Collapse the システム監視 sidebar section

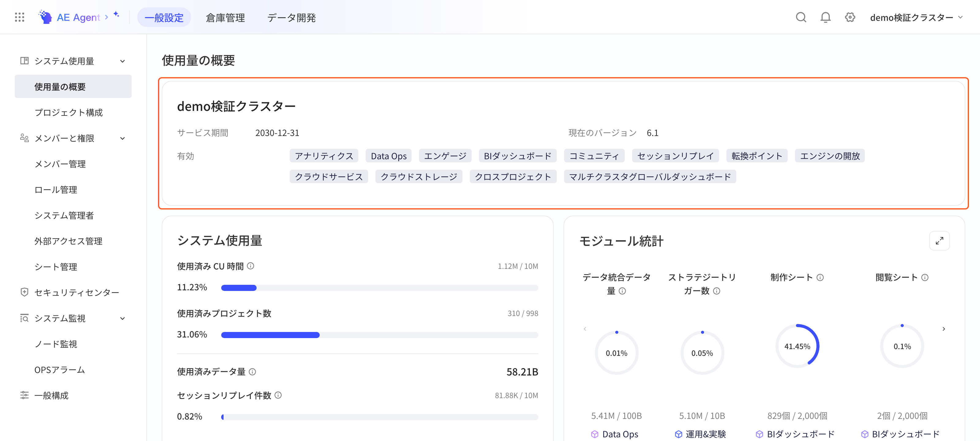click(x=123, y=318)
